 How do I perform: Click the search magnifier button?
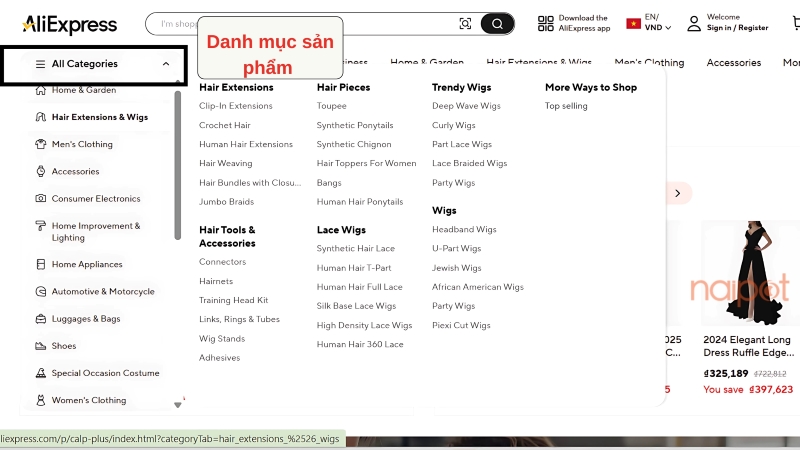pos(497,24)
